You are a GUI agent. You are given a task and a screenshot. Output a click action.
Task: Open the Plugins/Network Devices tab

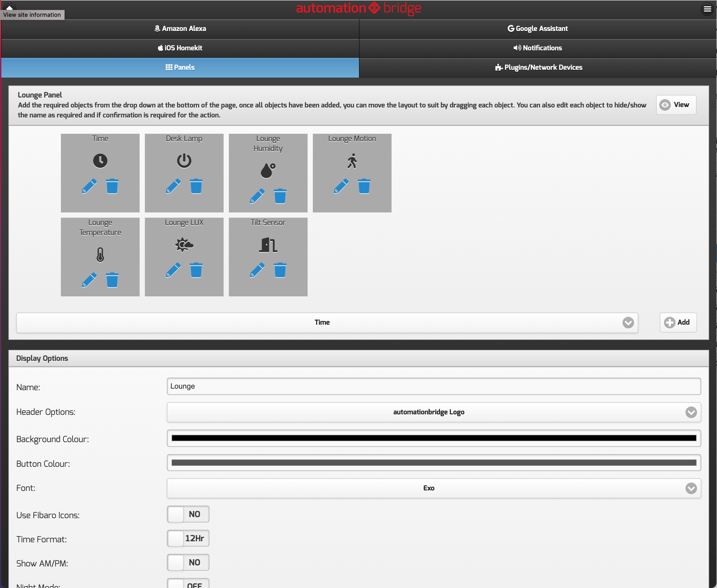tap(538, 67)
